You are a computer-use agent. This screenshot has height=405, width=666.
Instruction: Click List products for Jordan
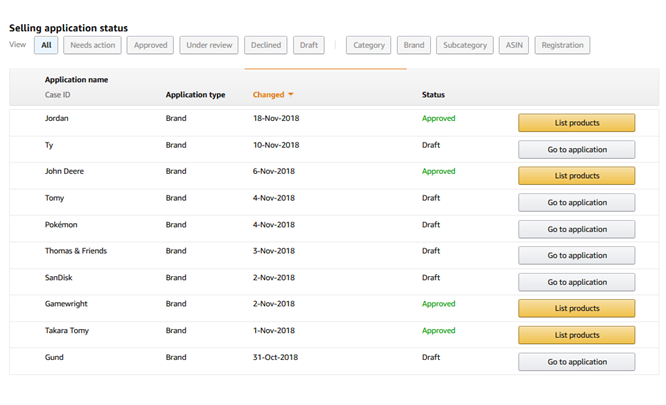tap(576, 123)
